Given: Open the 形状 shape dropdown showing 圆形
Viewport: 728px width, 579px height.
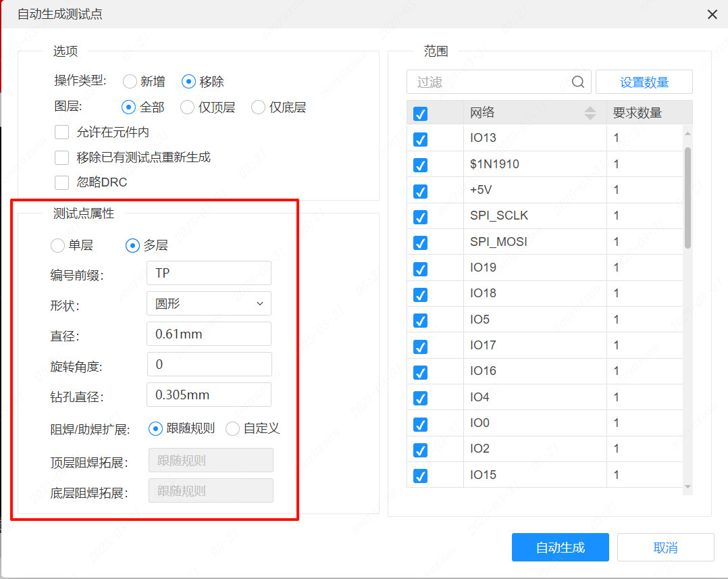Looking at the screenshot, I should click(x=209, y=303).
